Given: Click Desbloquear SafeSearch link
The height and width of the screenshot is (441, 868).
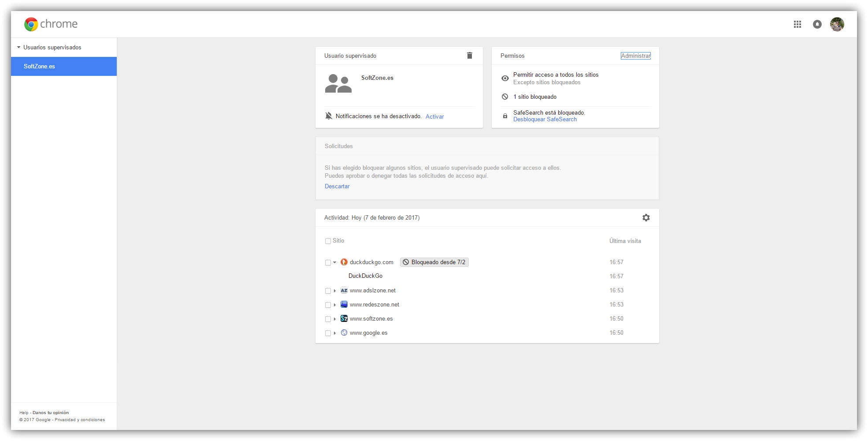Looking at the screenshot, I should [545, 120].
